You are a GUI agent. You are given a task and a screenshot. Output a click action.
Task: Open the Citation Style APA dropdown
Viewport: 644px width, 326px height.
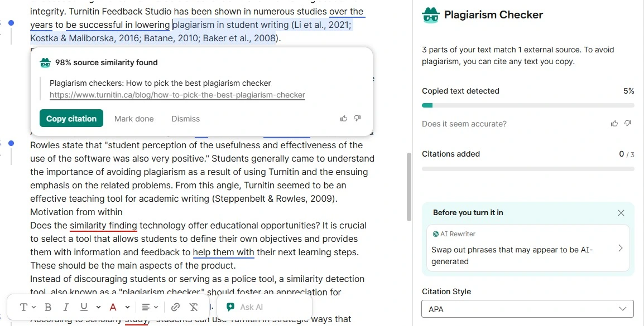[528, 309]
